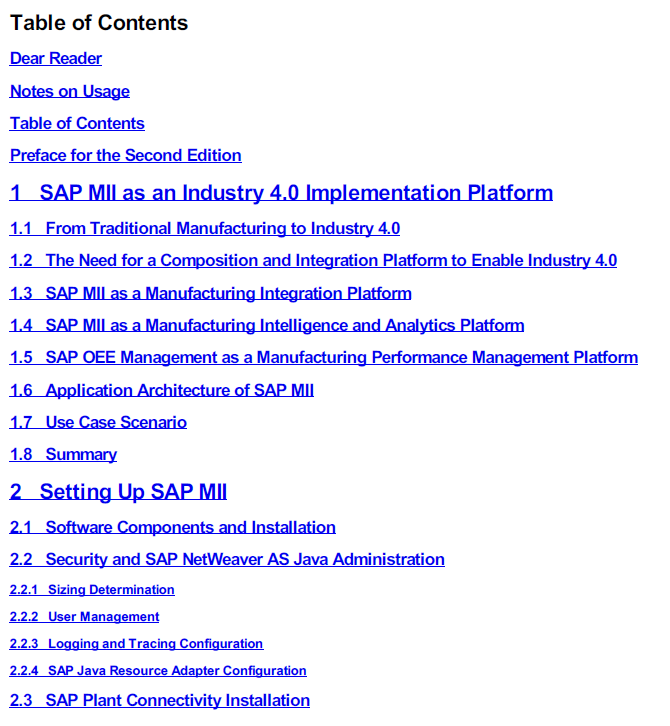Open subsection 2.2.1 Sizing Determination
Image resolution: width=670 pixels, height=726 pixels.
(x=92, y=589)
